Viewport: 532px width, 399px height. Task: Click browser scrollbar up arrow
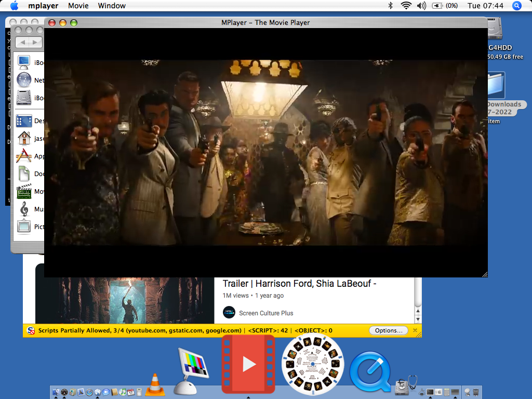click(x=418, y=311)
